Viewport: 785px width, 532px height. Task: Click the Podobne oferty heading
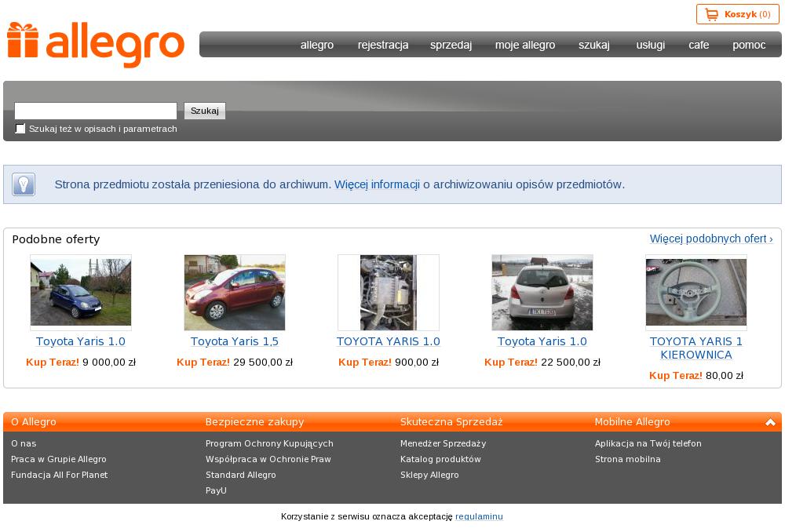coord(56,239)
